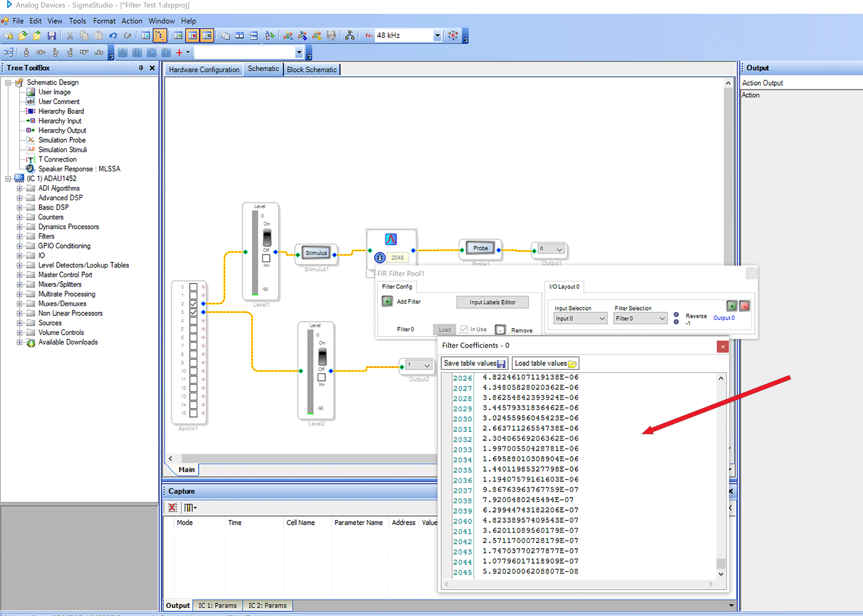Open Output2 channel dropdown

tap(418, 365)
